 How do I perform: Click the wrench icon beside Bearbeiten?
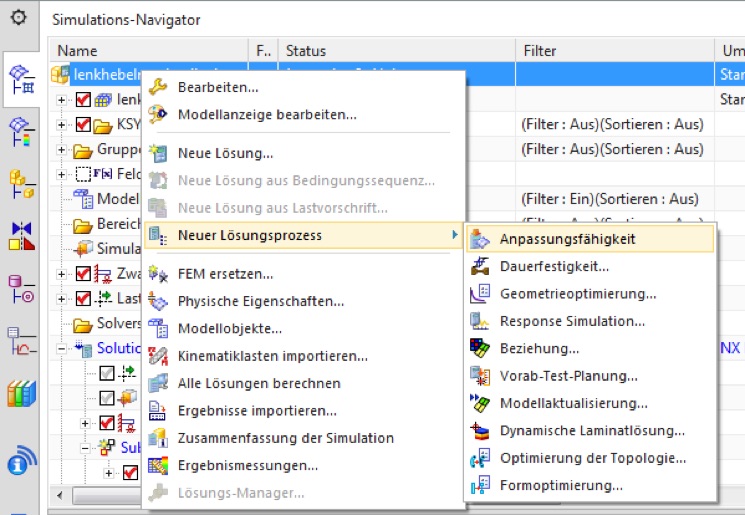[158, 88]
